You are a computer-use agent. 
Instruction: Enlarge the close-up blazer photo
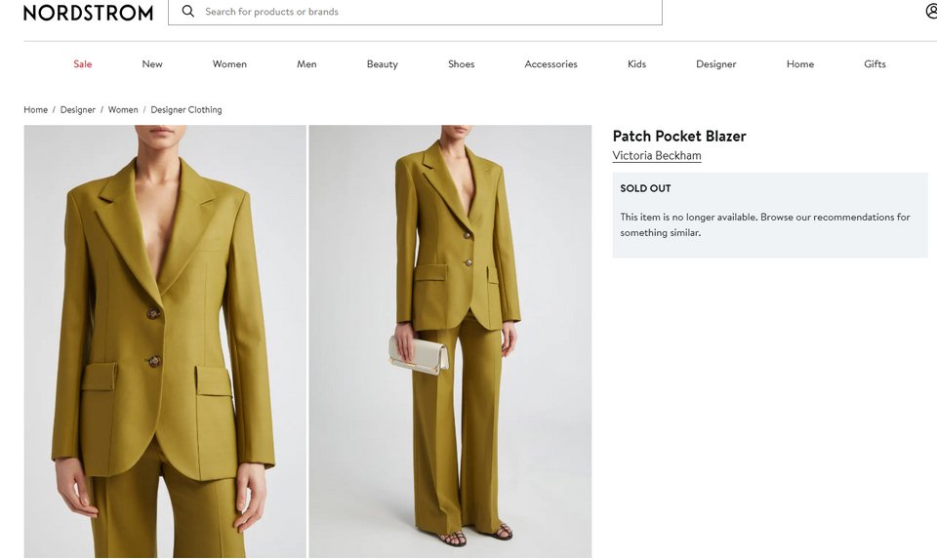(x=165, y=341)
